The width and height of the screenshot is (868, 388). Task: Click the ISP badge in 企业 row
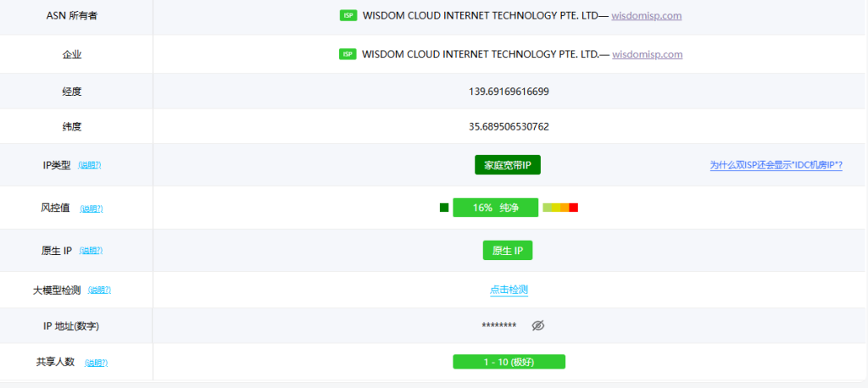348,54
